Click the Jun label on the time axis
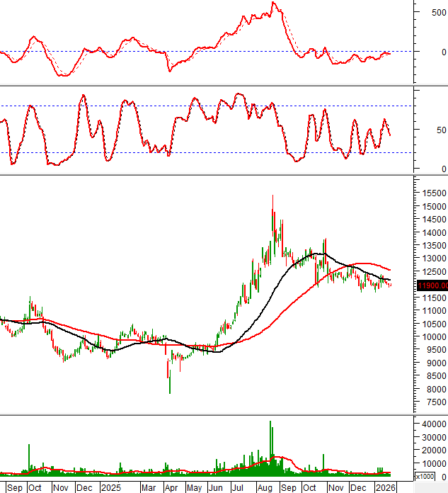 (x=216, y=487)
